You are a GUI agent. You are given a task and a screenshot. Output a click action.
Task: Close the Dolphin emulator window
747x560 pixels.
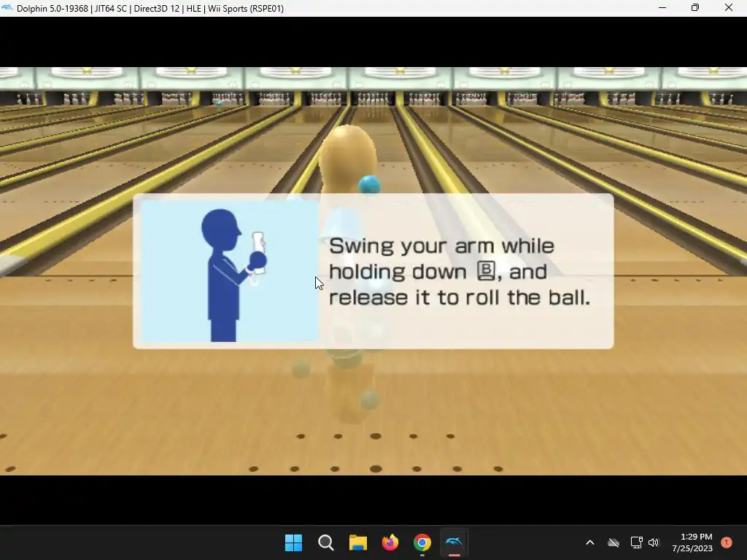point(729,8)
